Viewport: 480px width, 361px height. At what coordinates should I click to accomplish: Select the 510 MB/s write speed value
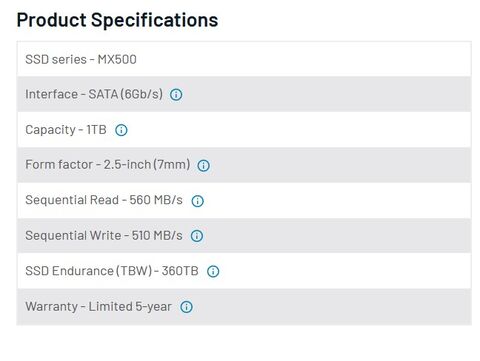157,236
